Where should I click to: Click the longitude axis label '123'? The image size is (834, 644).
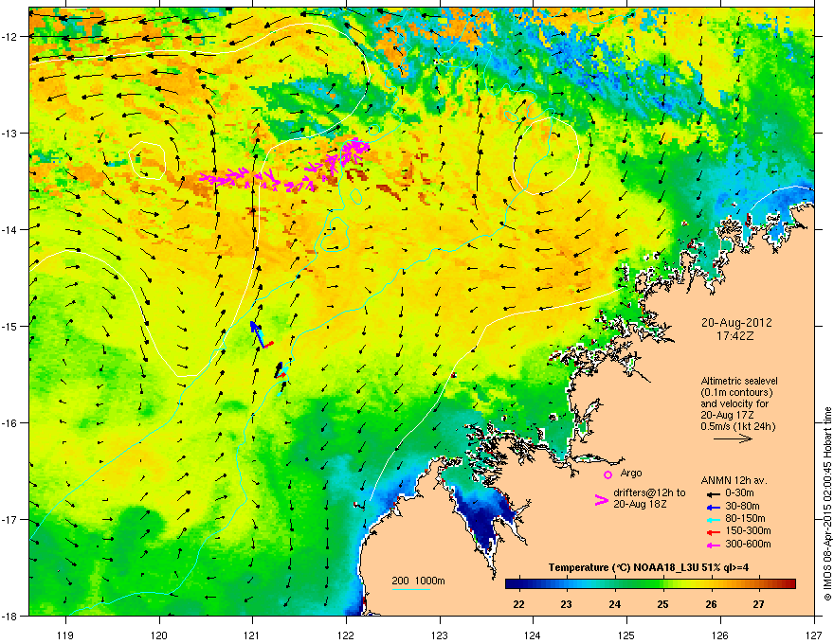point(440,635)
